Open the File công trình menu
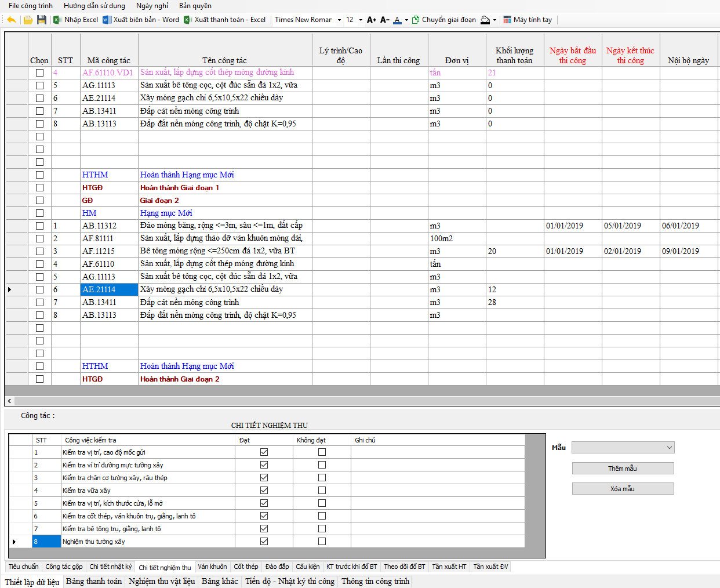The image size is (720, 588). click(30, 6)
